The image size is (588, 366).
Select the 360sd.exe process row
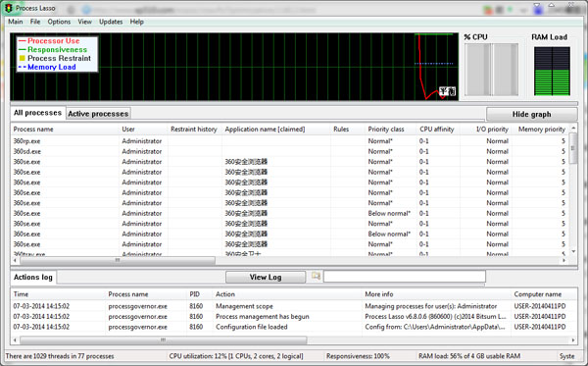point(289,151)
